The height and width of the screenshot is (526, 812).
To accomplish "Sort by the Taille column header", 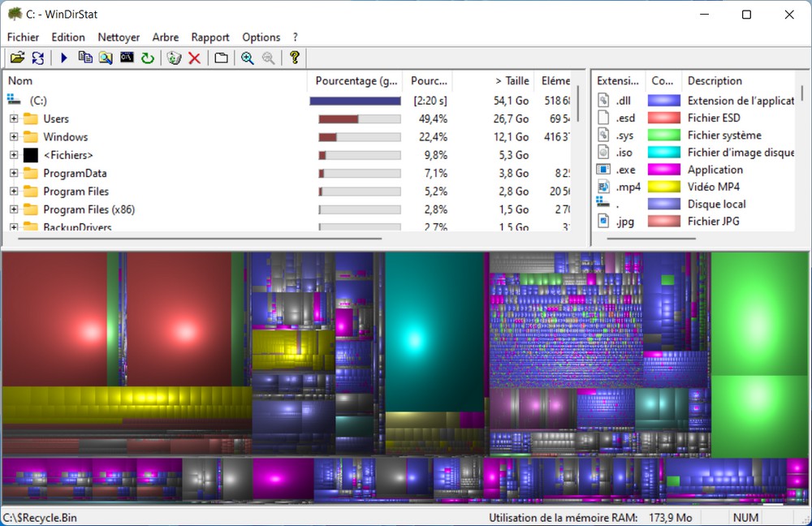I will 494,80.
